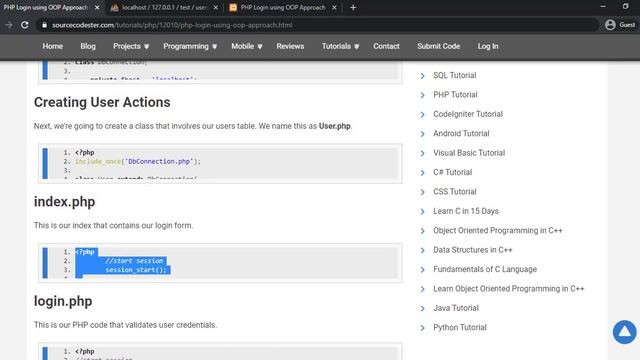This screenshot has width=640, height=360.
Task: Expand the Programming dropdown menu
Action: 190,46
